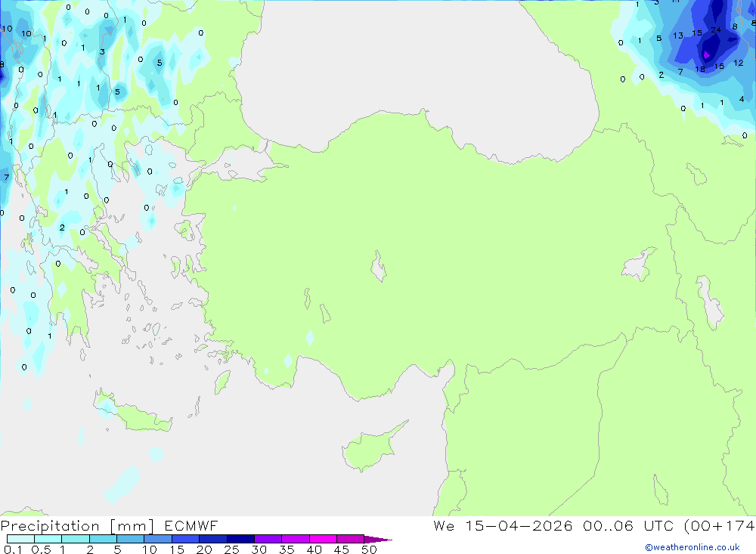The image size is (756, 554).
Task: Pick the 35–40 mm legend color swatch
Action: point(296,539)
